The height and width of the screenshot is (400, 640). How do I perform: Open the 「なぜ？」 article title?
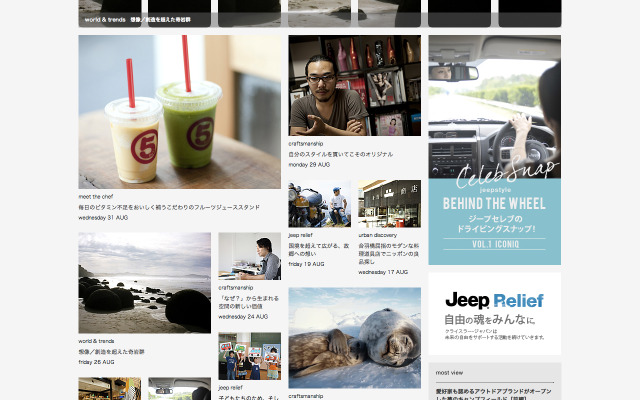[x=249, y=302]
